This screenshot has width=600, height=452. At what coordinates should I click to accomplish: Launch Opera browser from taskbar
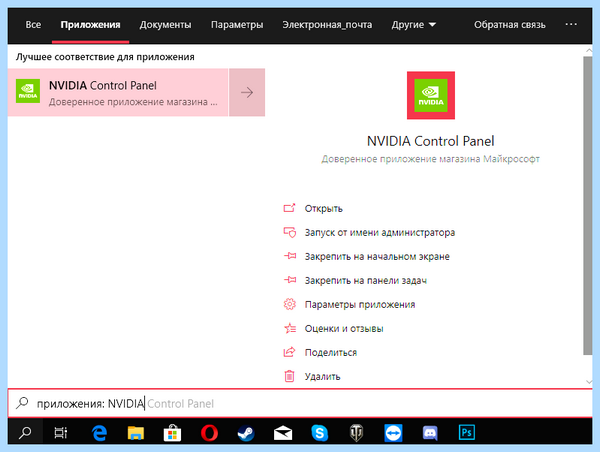tap(209, 433)
